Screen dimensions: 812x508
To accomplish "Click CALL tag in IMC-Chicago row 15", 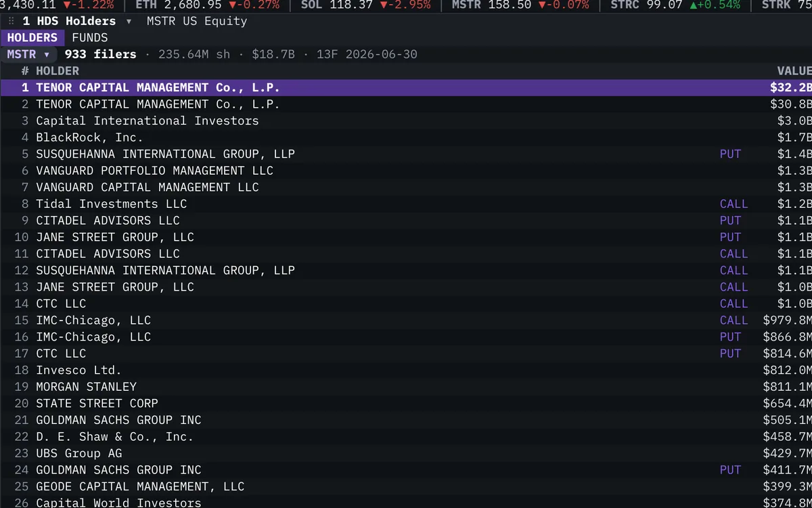I will pyautogui.click(x=734, y=320).
